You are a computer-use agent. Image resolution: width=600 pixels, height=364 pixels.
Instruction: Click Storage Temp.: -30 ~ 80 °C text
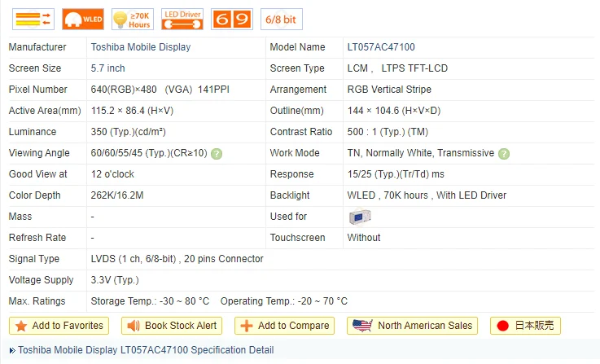click(150, 301)
